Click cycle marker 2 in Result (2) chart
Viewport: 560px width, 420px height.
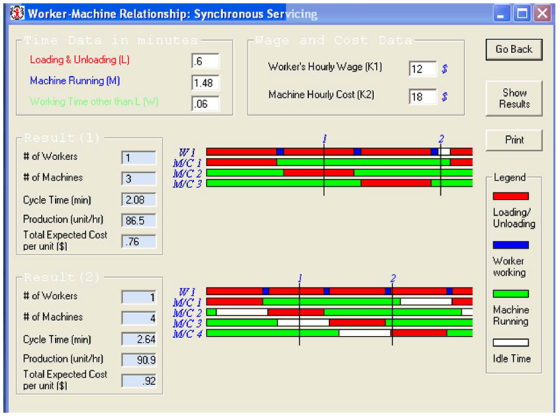click(x=393, y=278)
